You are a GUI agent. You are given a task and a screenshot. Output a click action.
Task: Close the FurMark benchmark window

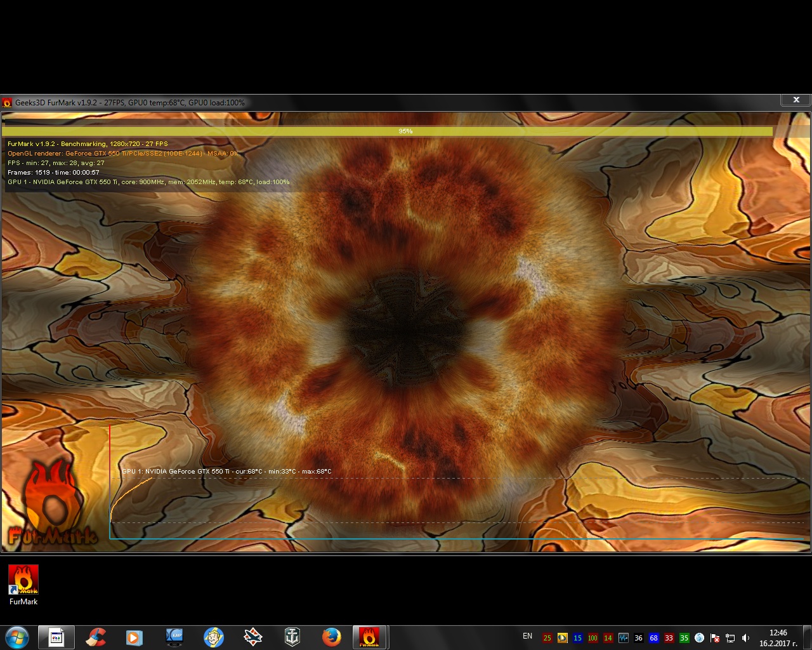point(796,100)
